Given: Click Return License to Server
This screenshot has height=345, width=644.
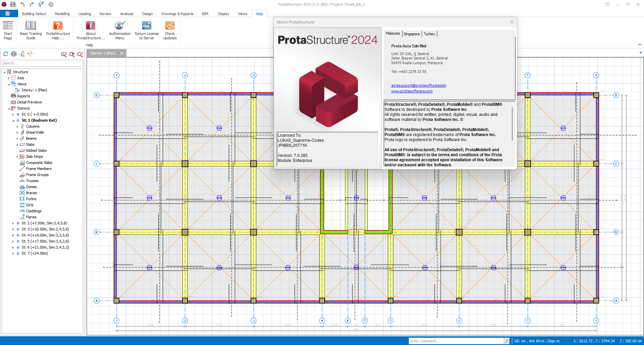Looking at the screenshot, I should click(x=147, y=30).
